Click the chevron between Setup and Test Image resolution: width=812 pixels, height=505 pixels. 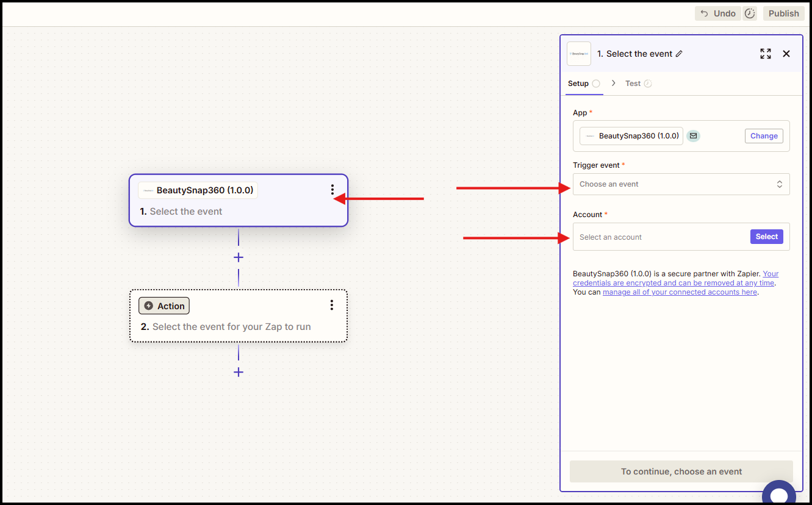point(613,83)
